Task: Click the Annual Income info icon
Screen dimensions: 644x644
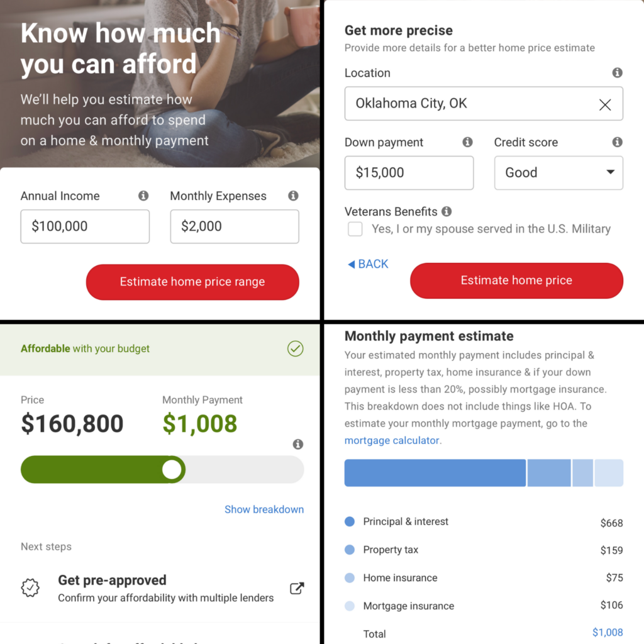Action: pyautogui.click(x=143, y=196)
